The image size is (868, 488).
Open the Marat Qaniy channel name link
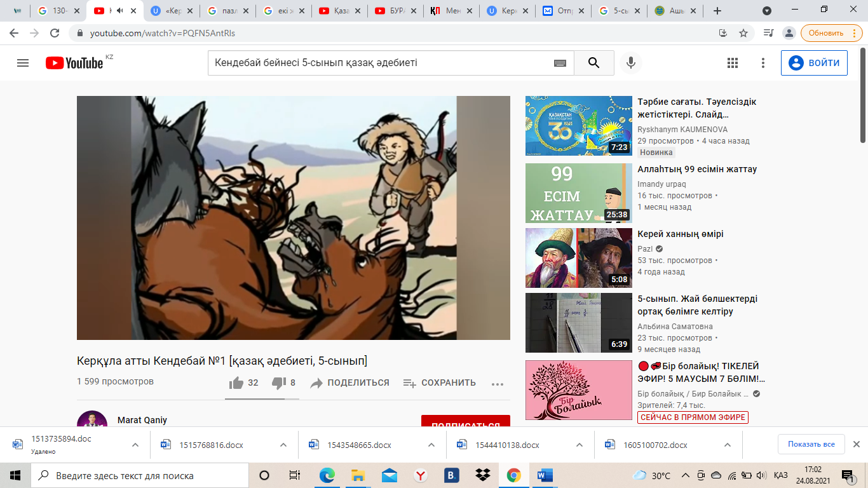143,421
